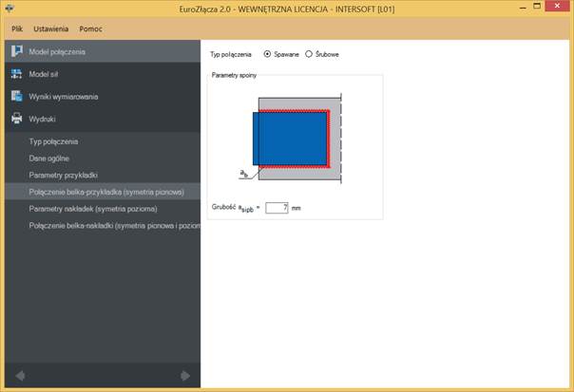Select Dane ogólne item
Viewport: 574px width, 392px height.
[x=103, y=159]
